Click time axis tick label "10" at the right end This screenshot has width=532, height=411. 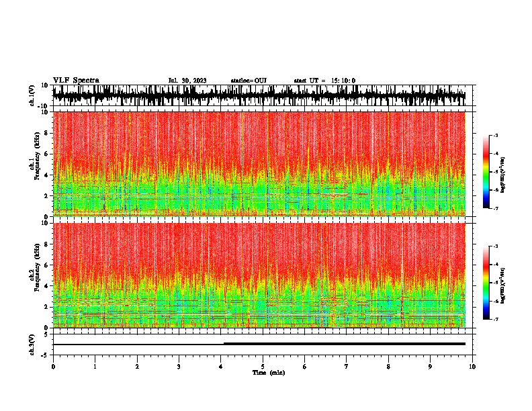[x=472, y=367]
